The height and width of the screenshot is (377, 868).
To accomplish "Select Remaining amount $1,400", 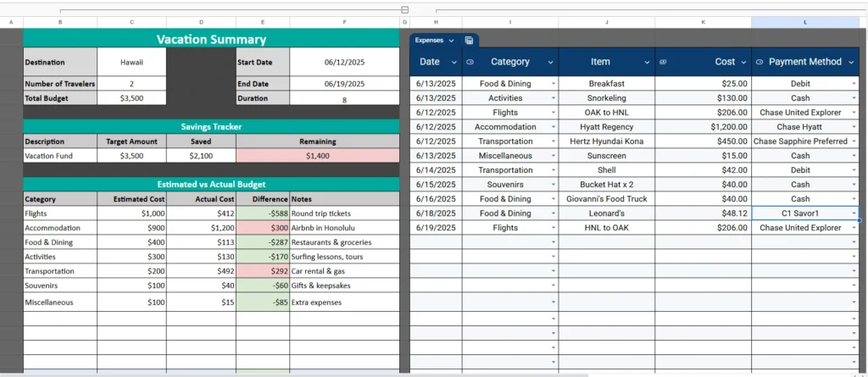I will click(x=318, y=156).
